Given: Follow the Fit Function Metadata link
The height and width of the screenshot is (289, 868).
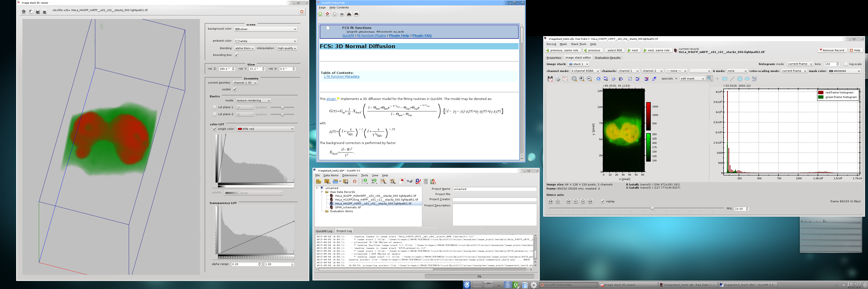Looking at the screenshot, I should (x=342, y=77).
